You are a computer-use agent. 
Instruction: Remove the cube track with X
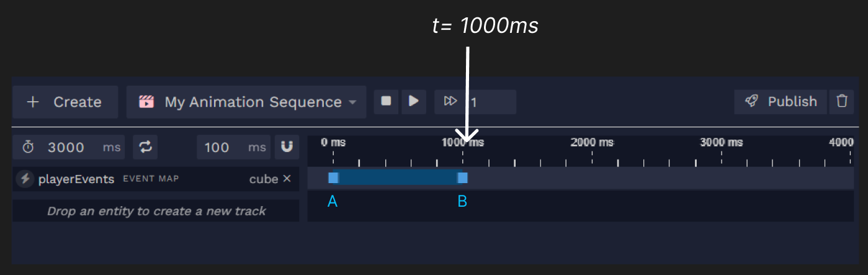coord(287,179)
